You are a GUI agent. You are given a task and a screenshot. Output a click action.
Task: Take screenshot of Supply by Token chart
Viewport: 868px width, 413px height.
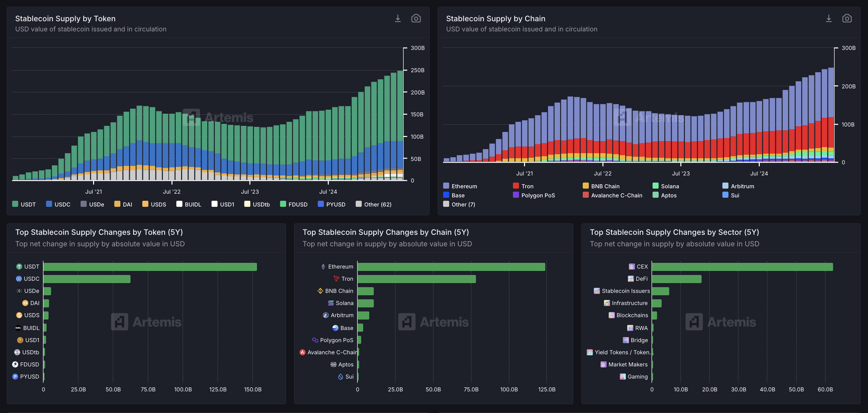(x=416, y=19)
